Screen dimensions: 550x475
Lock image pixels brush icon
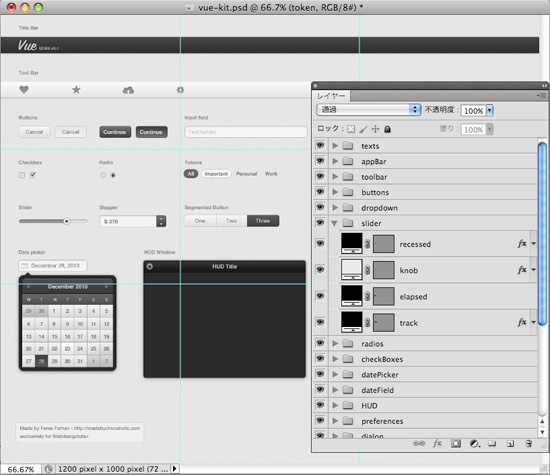click(x=363, y=129)
